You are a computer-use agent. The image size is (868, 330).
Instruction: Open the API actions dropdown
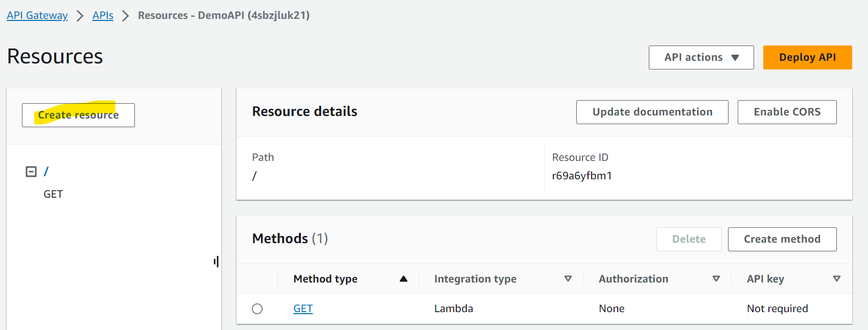click(x=701, y=57)
